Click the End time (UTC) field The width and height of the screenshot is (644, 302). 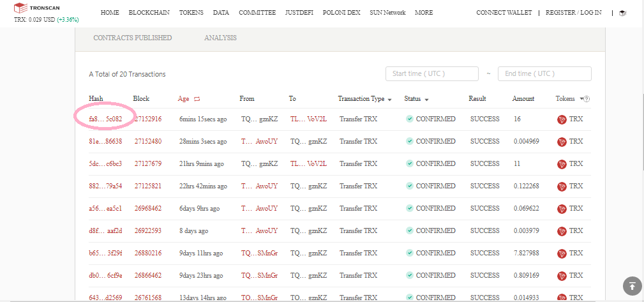point(544,73)
